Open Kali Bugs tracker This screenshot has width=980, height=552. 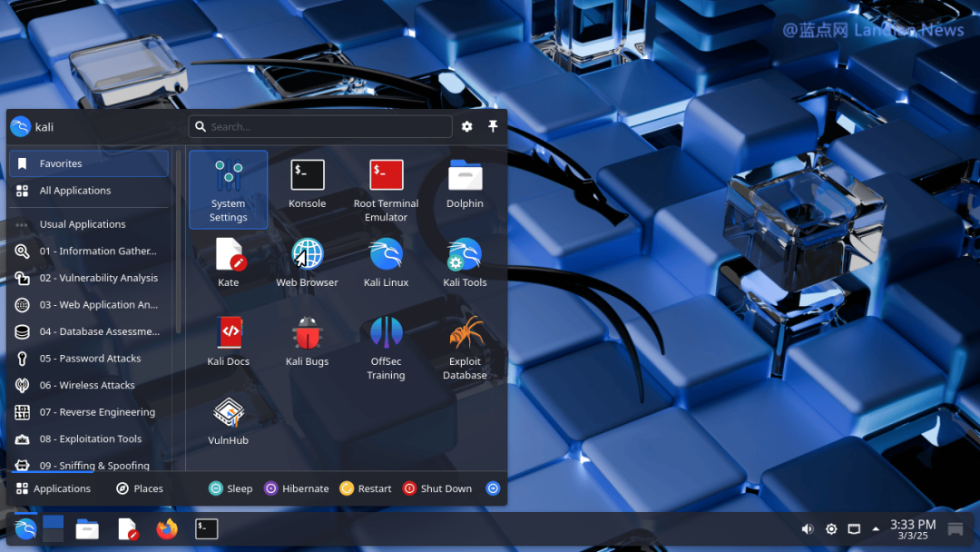(x=307, y=341)
